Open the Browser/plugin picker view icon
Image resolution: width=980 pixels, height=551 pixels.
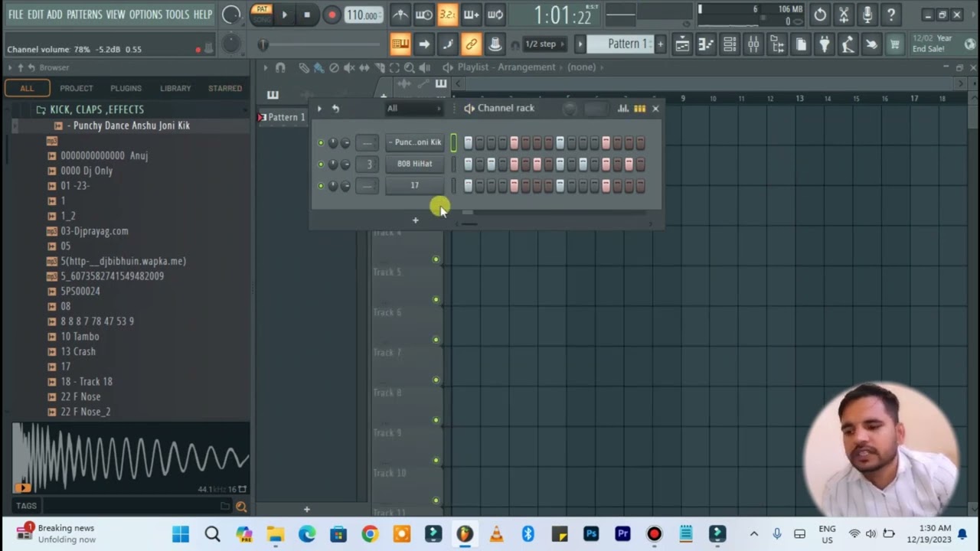777,44
